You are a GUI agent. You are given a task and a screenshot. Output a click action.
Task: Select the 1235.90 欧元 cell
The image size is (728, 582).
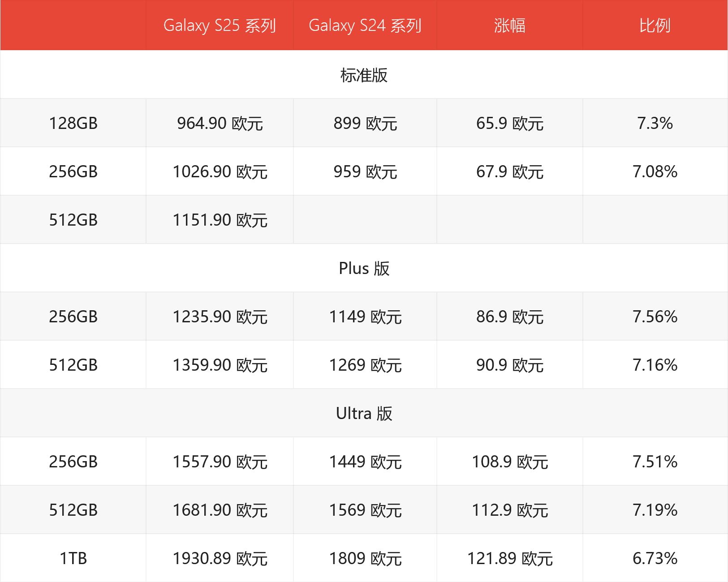pos(220,317)
